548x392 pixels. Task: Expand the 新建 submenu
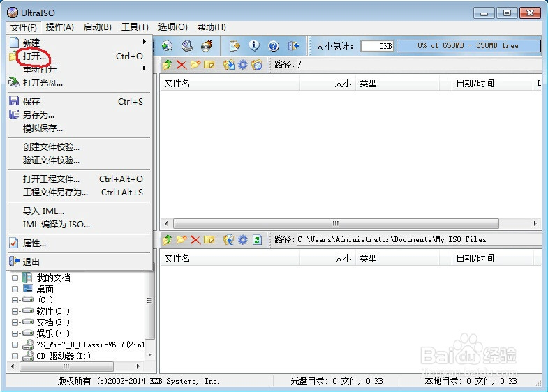pyautogui.click(x=80, y=43)
